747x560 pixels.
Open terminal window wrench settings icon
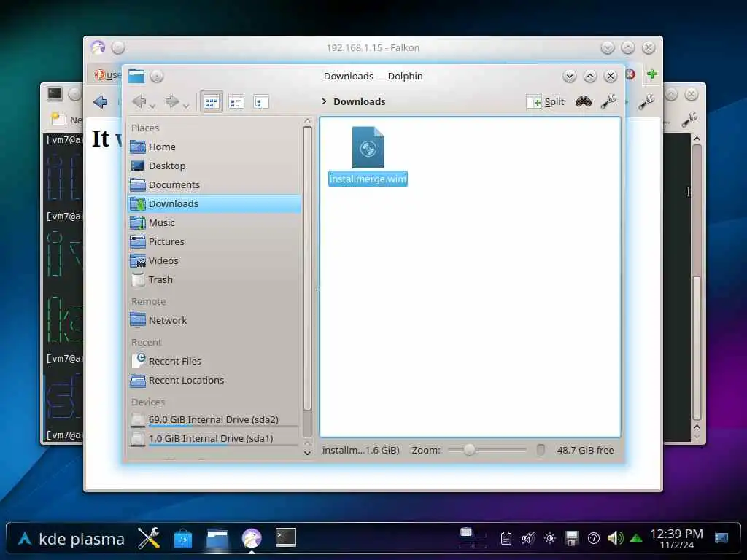point(689,120)
